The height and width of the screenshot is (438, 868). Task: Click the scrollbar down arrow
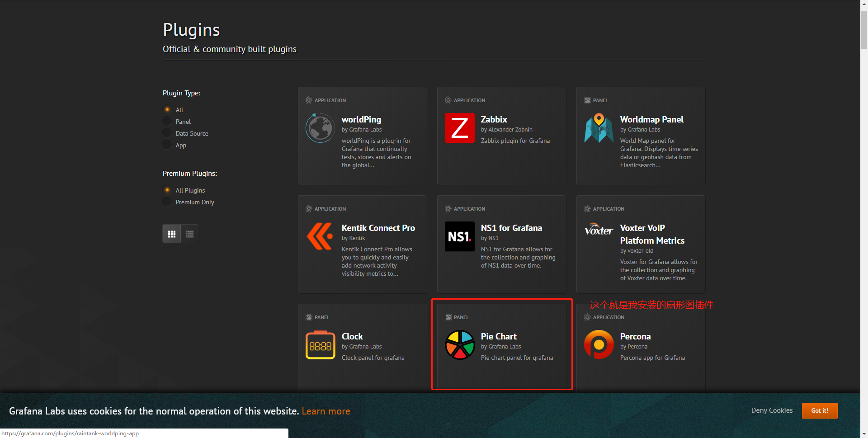click(864, 434)
